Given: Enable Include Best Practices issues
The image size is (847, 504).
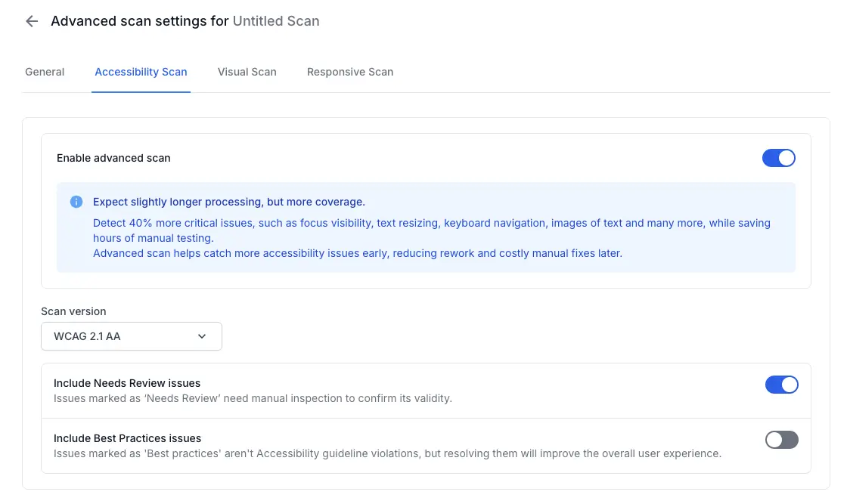Looking at the screenshot, I should [x=781, y=441].
